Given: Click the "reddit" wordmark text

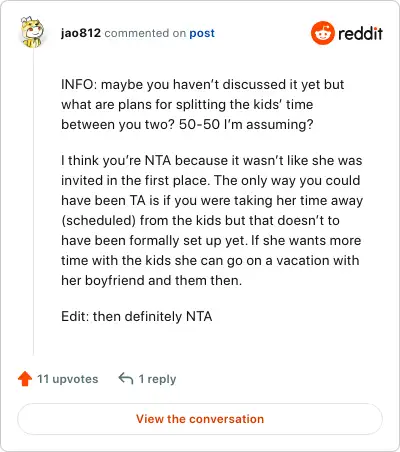Looking at the screenshot, I should click(360, 33).
